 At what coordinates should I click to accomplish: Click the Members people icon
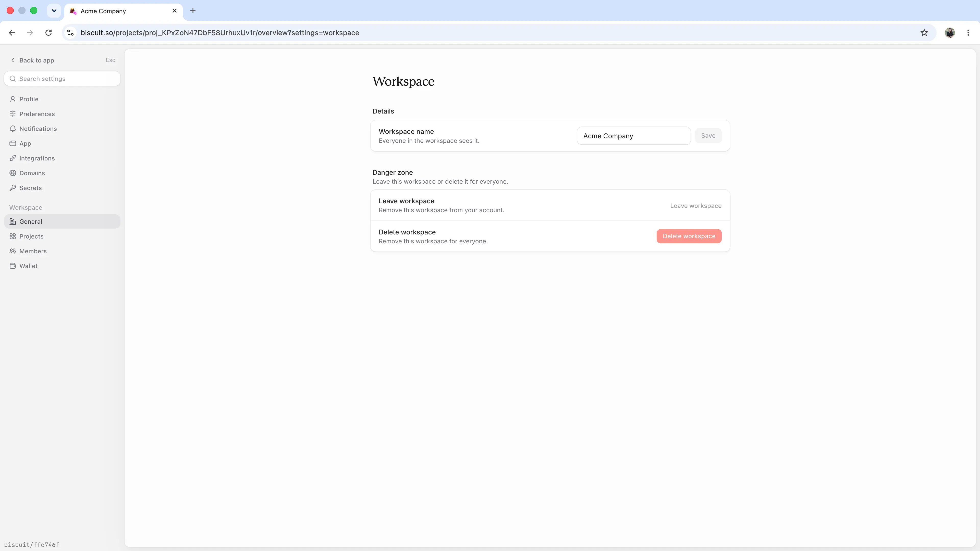click(13, 251)
